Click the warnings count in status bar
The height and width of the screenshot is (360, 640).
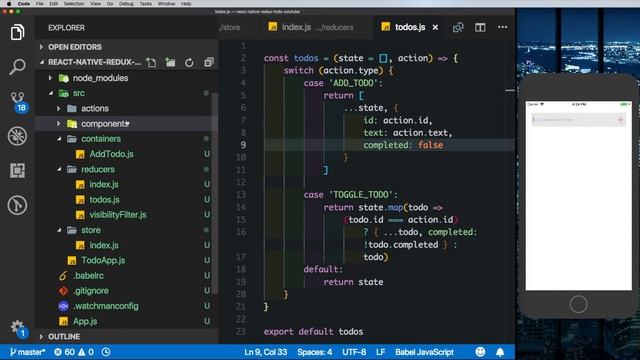[x=86, y=352]
